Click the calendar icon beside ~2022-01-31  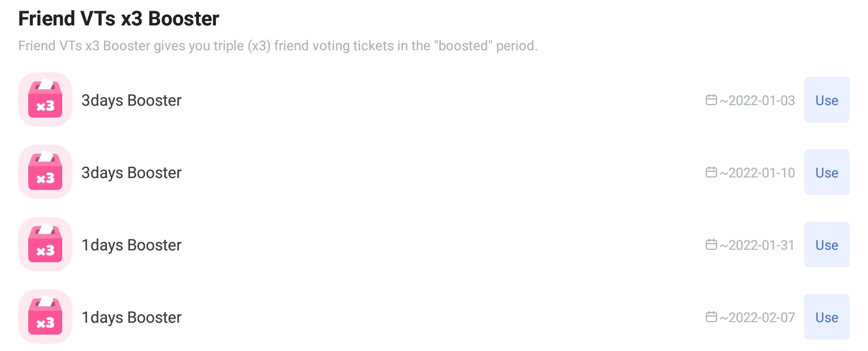[x=711, y=245]
